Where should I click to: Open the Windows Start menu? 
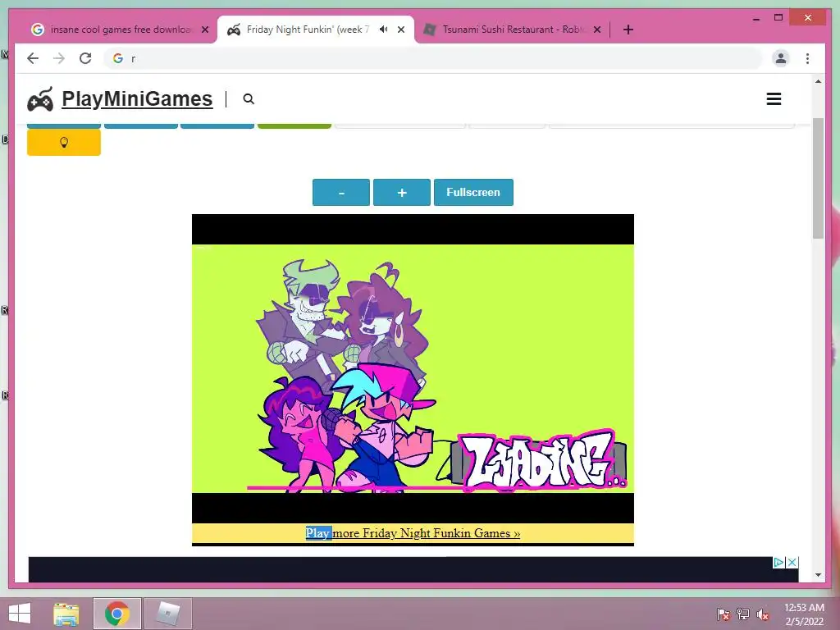click(x=20, y=614)
